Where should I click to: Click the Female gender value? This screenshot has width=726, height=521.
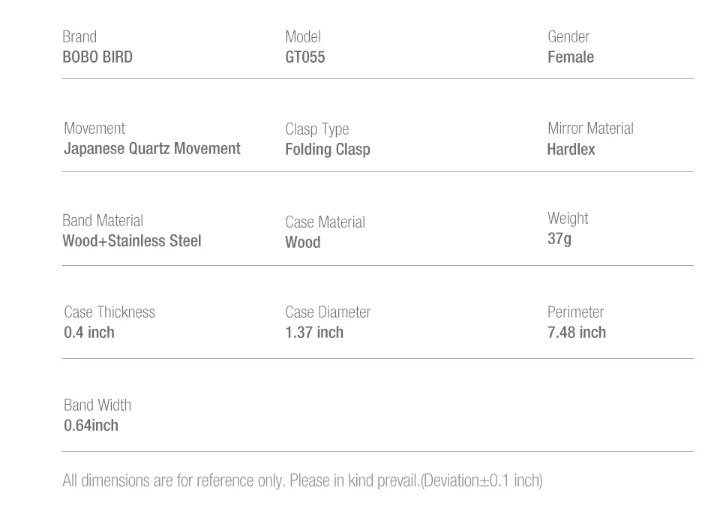(x=570, y=57)
